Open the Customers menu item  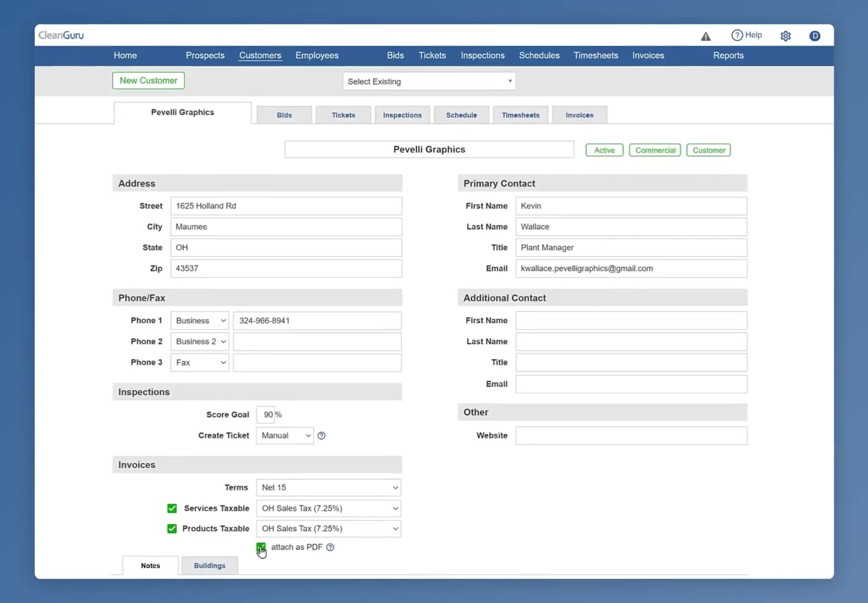click(x=260, y=55)
